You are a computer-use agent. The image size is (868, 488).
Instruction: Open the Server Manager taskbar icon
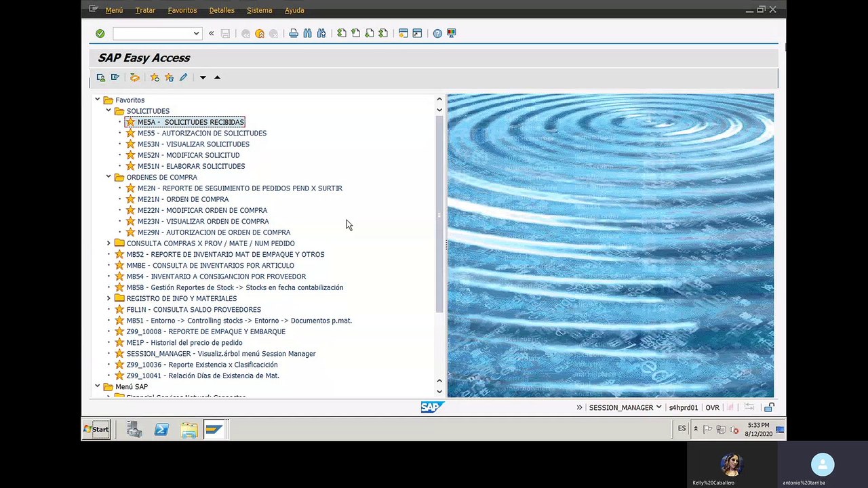(134, 429)
